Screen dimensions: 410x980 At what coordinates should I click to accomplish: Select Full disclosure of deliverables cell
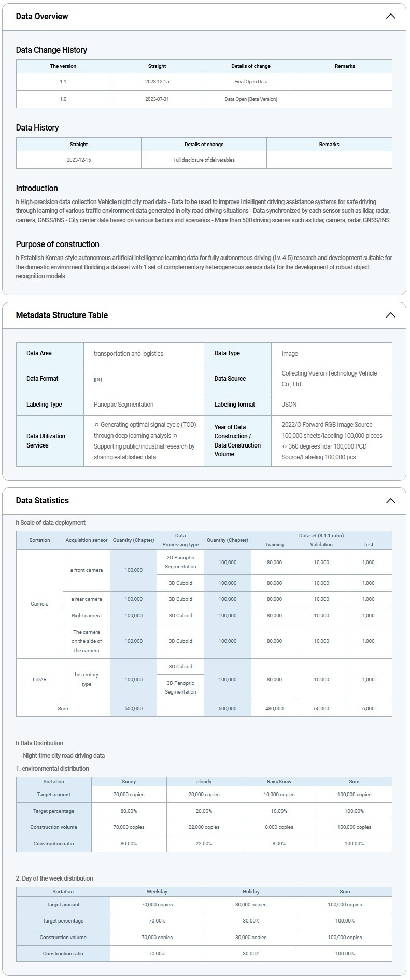pos(204,160)
